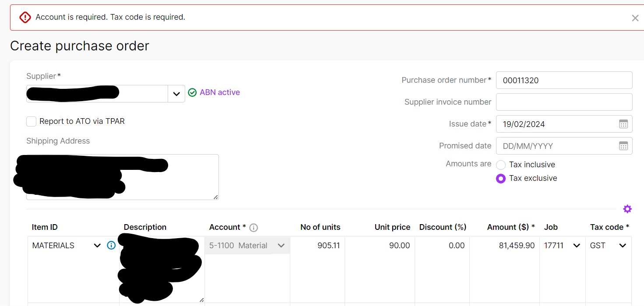Image resolution: width=644 pixels, height=306 pixels.
Task: Open the Job 17711 dropdown
Action: click(577, 246)
